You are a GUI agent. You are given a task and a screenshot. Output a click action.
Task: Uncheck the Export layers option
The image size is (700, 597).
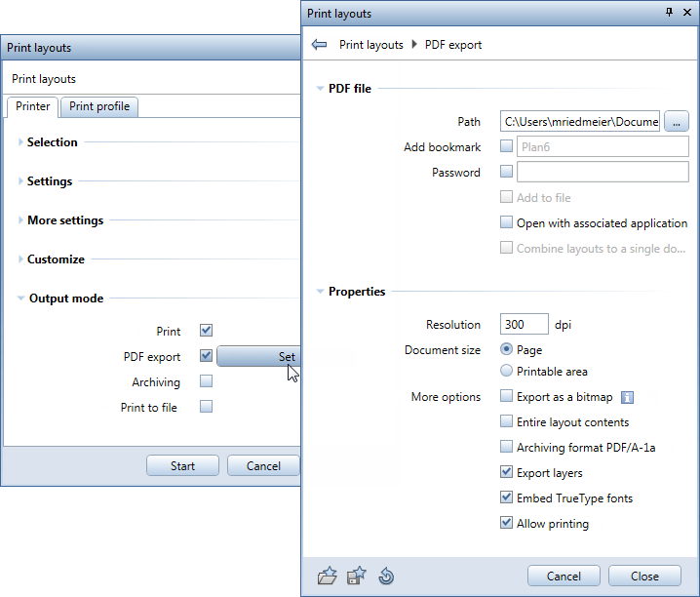pyautogui.click(x=506, y=473)
